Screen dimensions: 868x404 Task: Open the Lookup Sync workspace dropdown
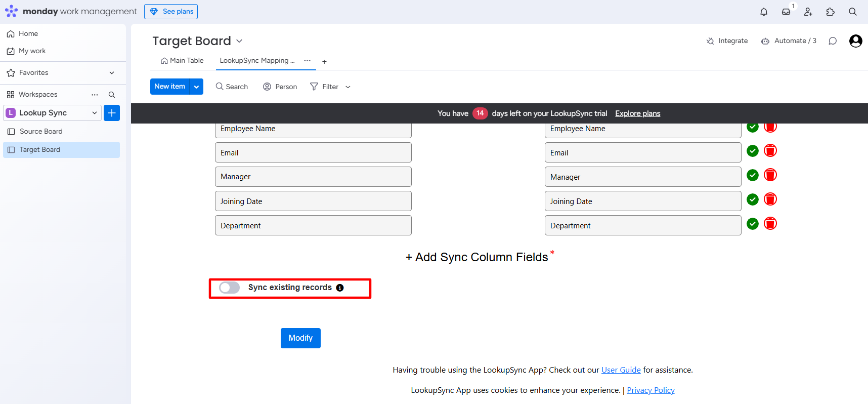point(53,113)
